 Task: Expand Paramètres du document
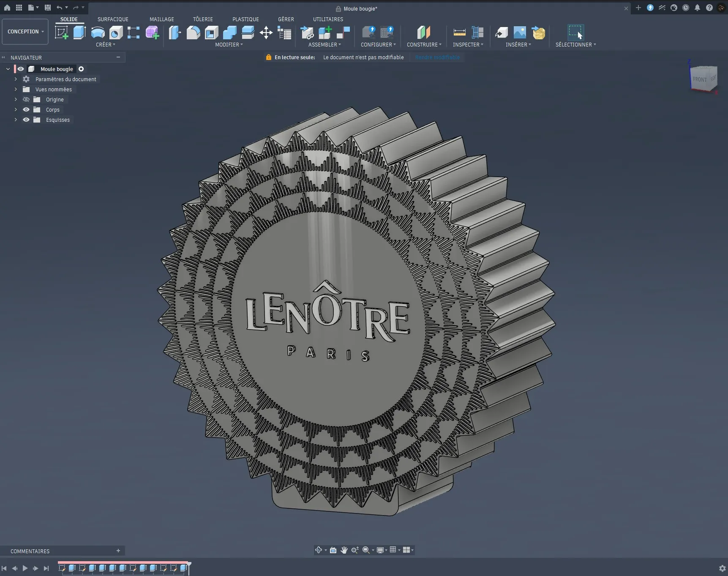click(16, 79)
